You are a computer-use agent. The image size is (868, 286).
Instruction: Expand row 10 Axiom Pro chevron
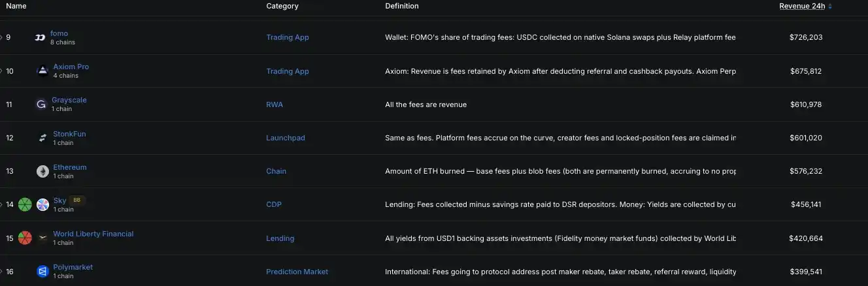(x=1, y=71)
